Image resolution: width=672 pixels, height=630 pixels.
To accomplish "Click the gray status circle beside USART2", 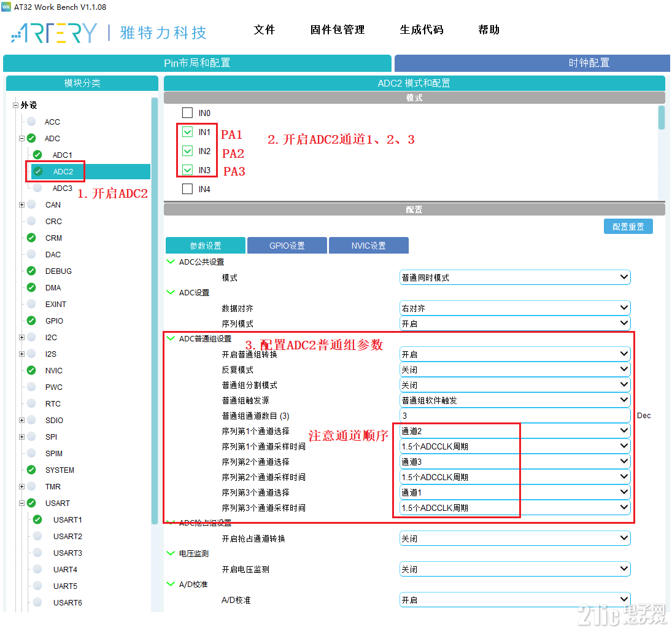I will 37,536.
